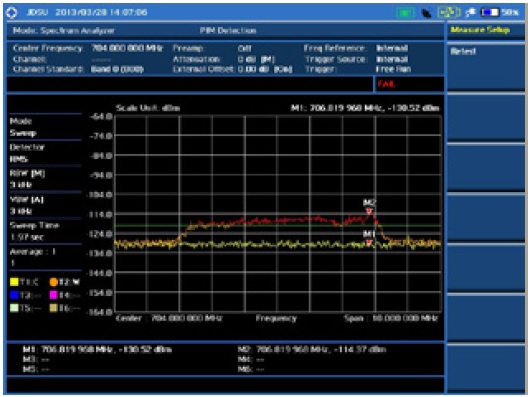
Task: Click the red FAIL result indicator
Action: [x=386, y=84]
